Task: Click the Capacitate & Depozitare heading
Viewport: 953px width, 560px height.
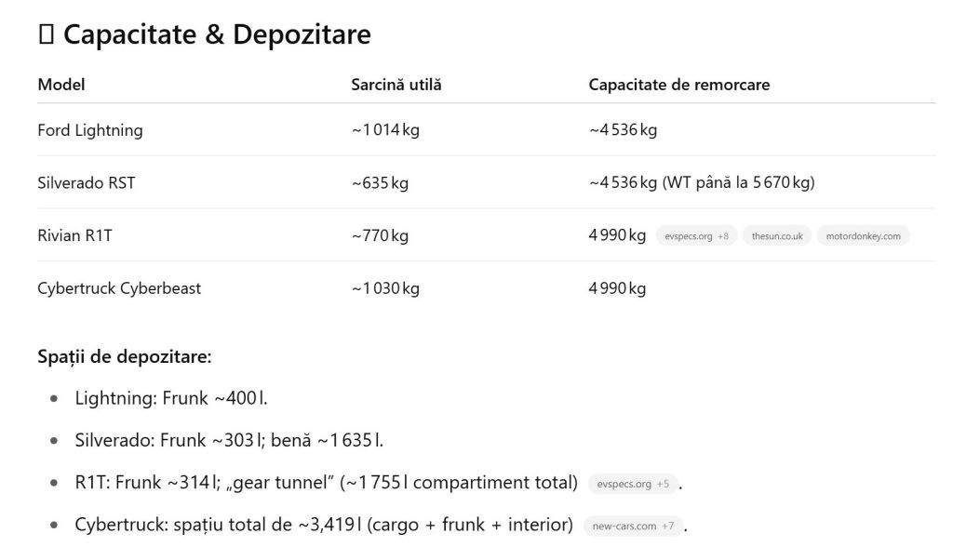Action: pos(217,34)
